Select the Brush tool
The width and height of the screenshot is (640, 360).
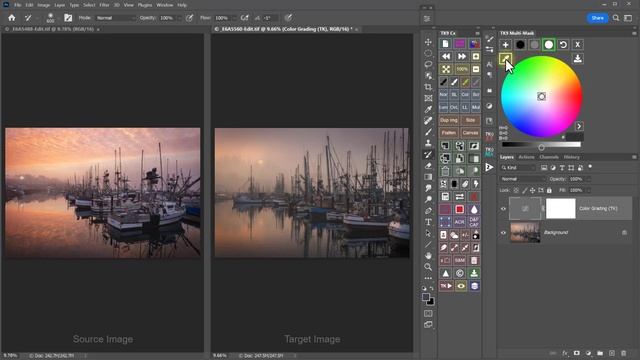428,132
